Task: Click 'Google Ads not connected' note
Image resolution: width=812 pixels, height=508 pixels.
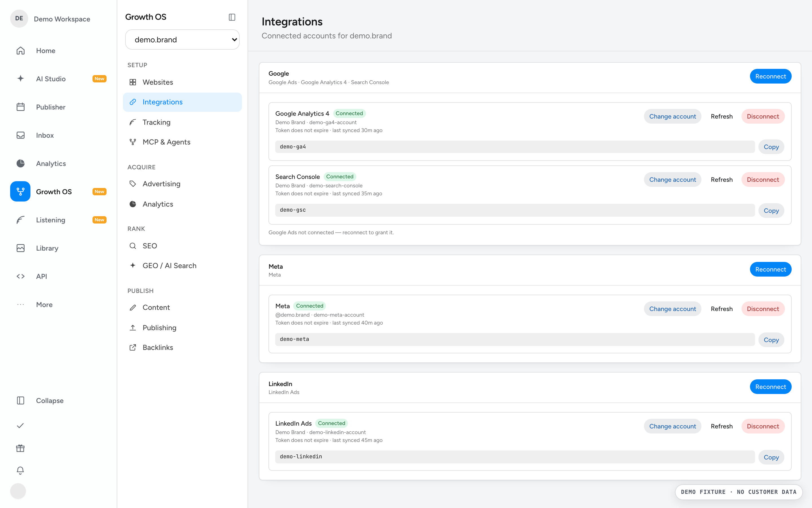Action: (331, 233)
